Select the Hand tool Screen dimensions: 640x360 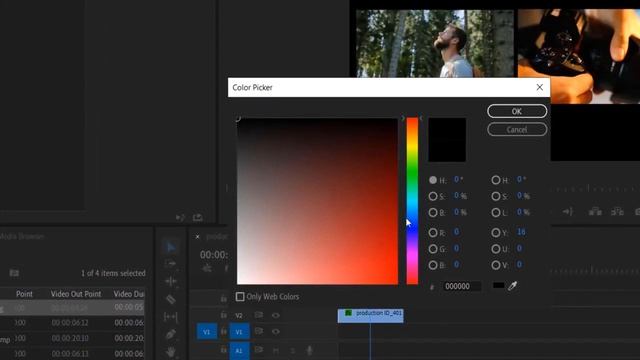[171, 351]
